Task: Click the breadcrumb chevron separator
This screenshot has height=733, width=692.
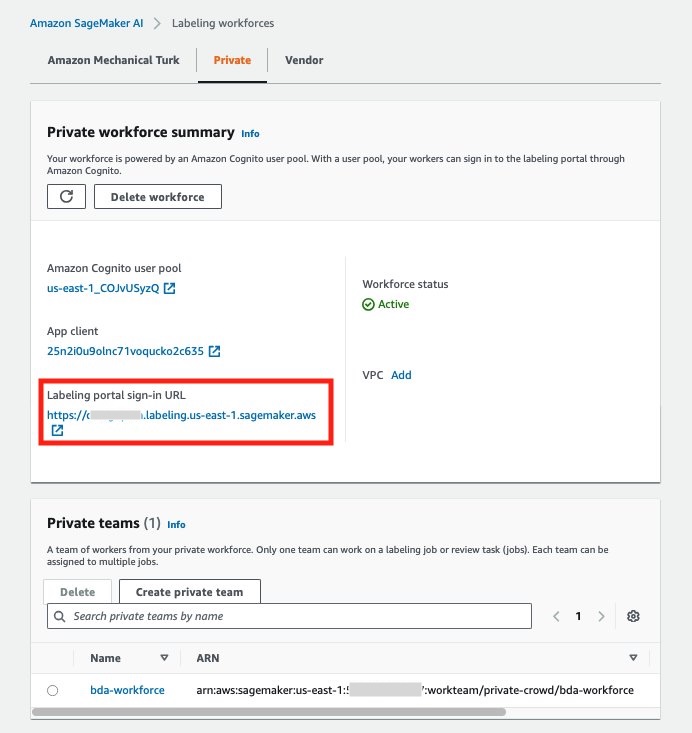Action: (158, 23)
